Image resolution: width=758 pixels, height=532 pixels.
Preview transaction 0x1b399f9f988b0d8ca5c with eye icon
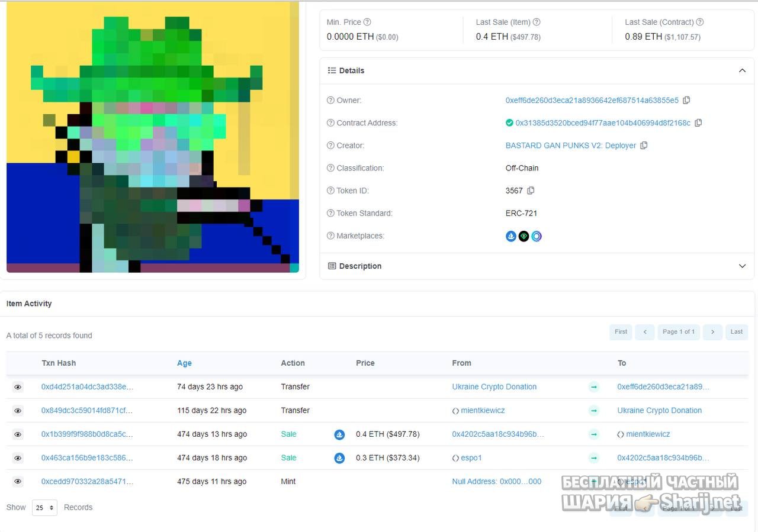coord(18,434)
